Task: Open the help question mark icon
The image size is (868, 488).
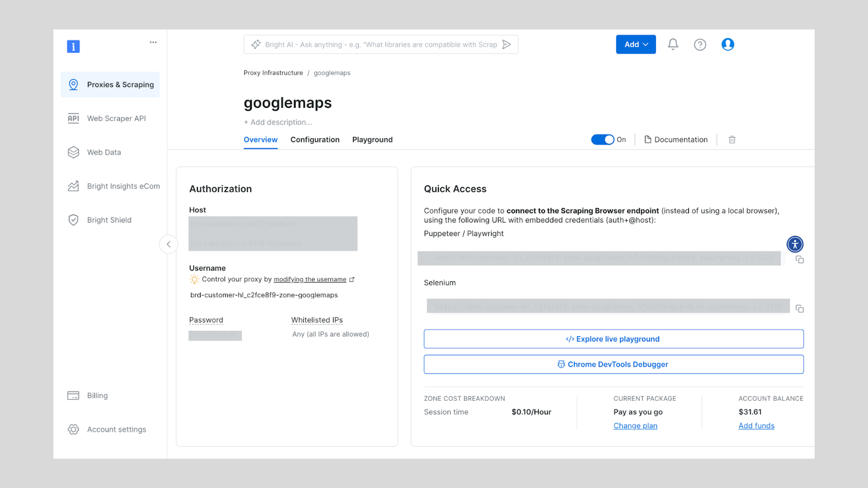Action: 700,44
